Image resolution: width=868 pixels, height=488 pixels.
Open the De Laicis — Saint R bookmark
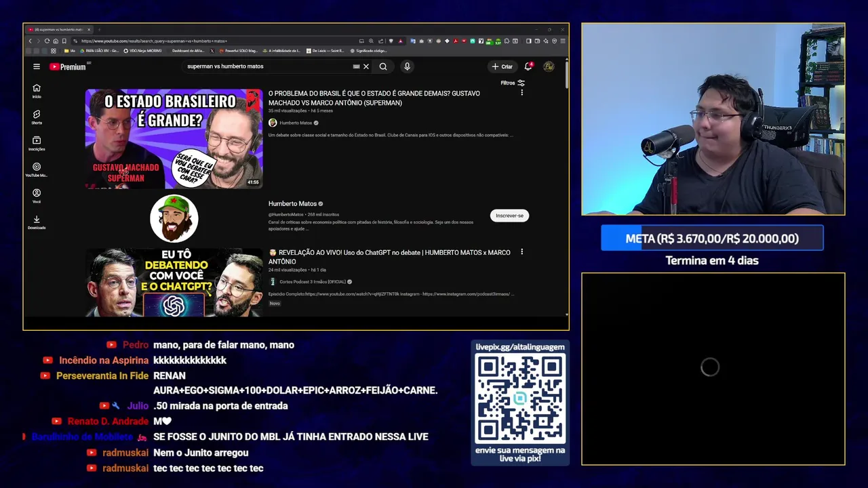pos(325,51)
